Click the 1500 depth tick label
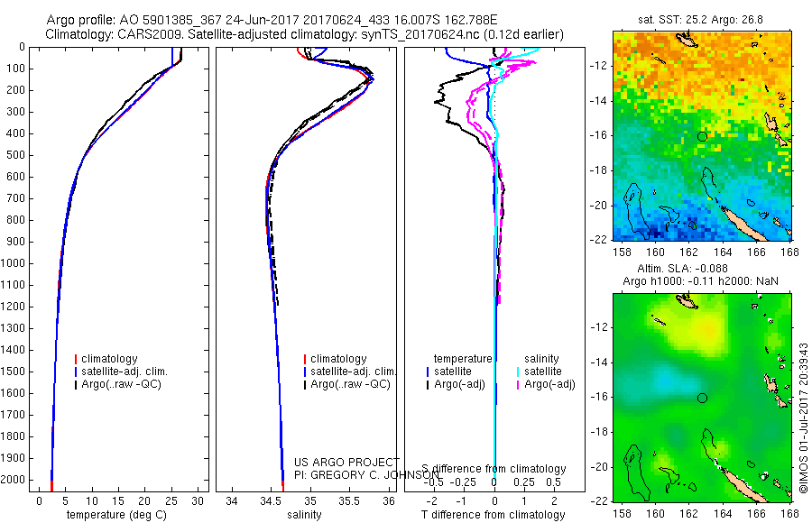The image size is (812, 523). click(13, 372)
